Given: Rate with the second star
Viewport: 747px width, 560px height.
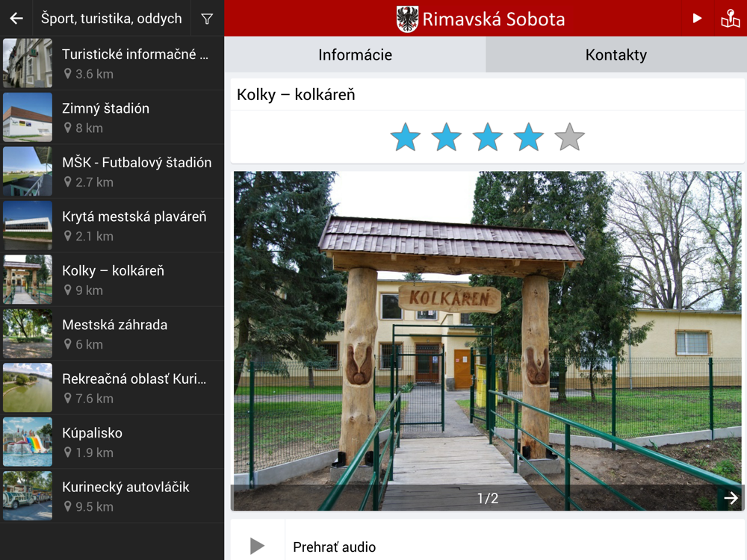Looking at the screenshot, I should click(x=447, y=137).
